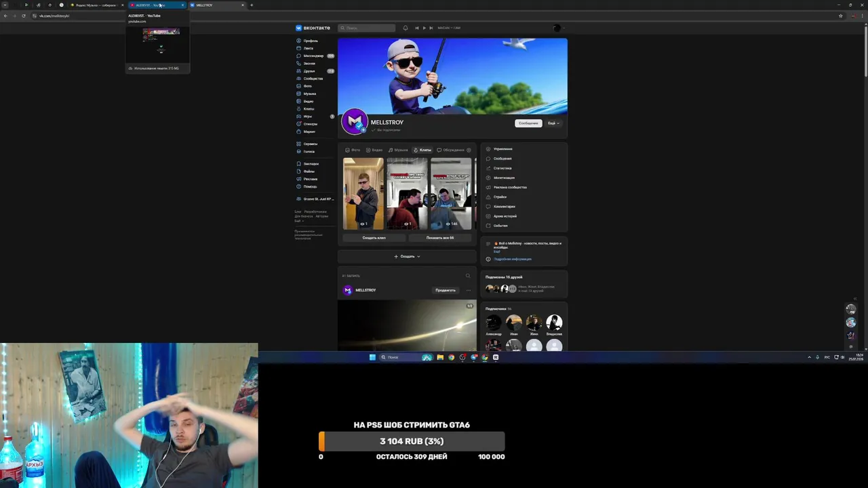868x488 pixels.
Task: Switch to the community Музыка tab
Action: click(x=398, y=150)
